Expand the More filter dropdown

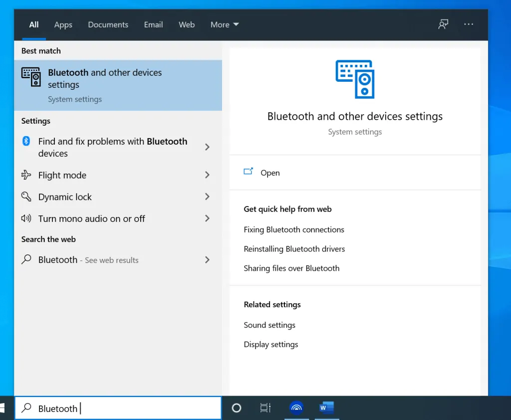click(x=224, y=24)
